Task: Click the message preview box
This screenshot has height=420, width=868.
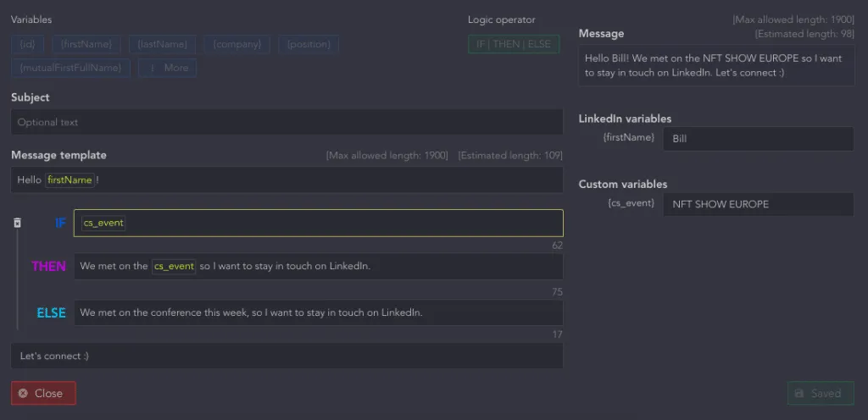Action: point(716,65)
